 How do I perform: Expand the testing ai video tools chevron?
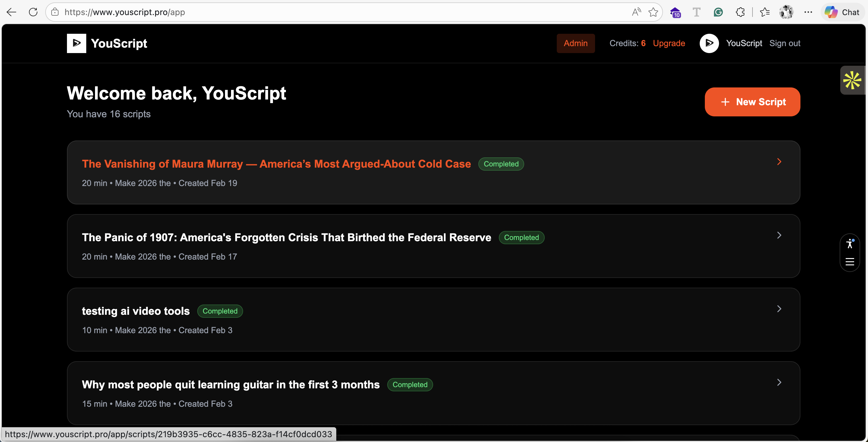(x=779, y=309)
